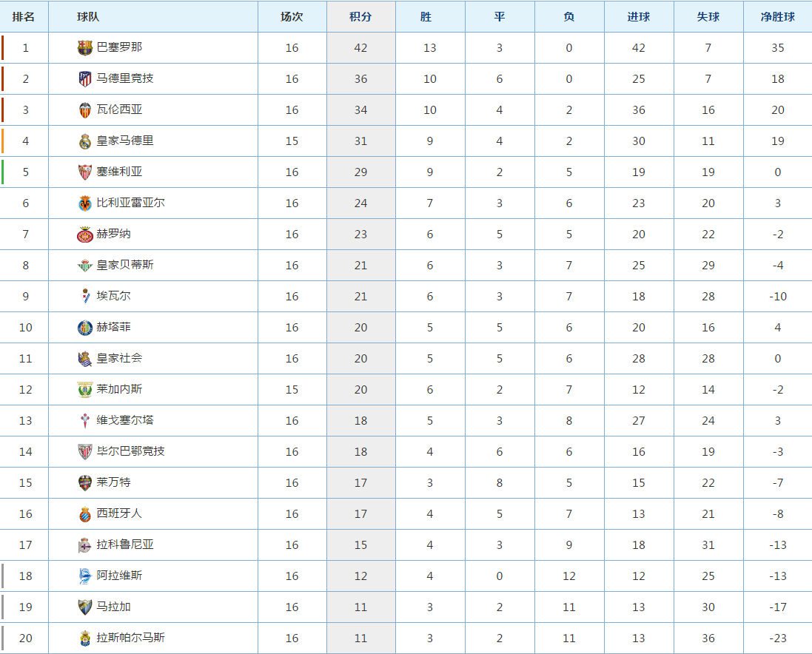The image size is (812, 654).
Task: Click the Villarreal yellow crest icon
Action: tap(85, 203)
